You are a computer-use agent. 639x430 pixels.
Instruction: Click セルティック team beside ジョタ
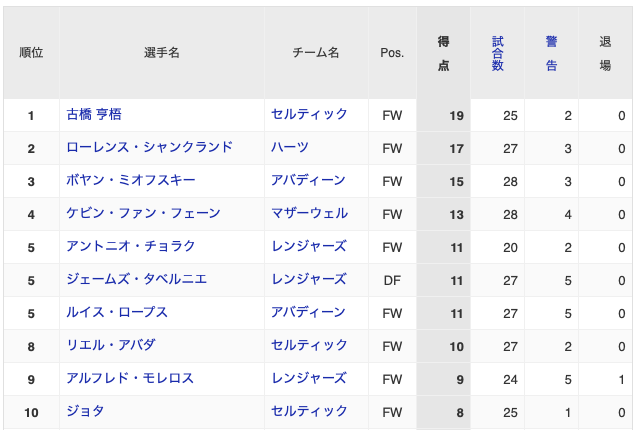tap(309, 411)
